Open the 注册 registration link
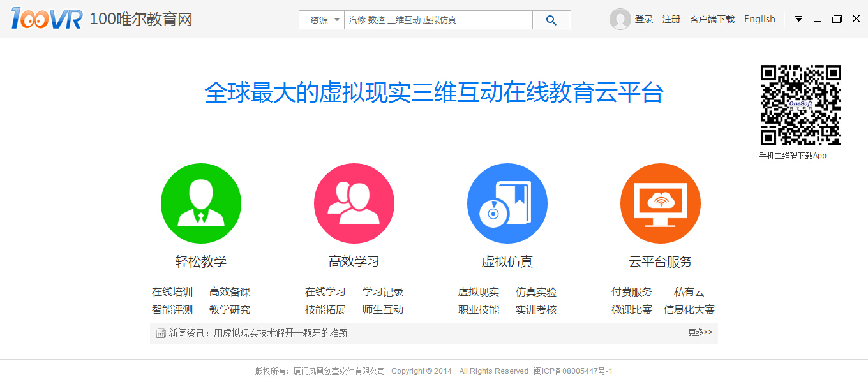Screen dimensions: 868x382 pos(671,19)
